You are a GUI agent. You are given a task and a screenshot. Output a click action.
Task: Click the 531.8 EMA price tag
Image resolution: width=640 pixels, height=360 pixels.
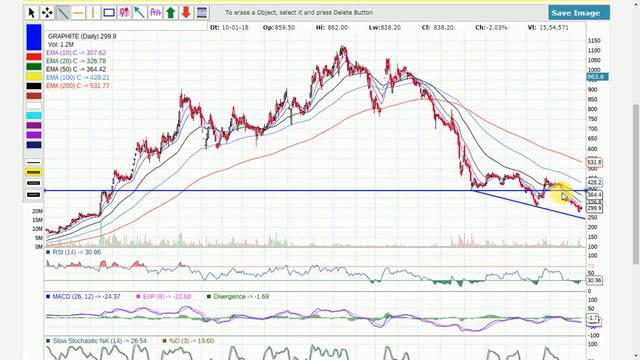(x=594, y=162)
